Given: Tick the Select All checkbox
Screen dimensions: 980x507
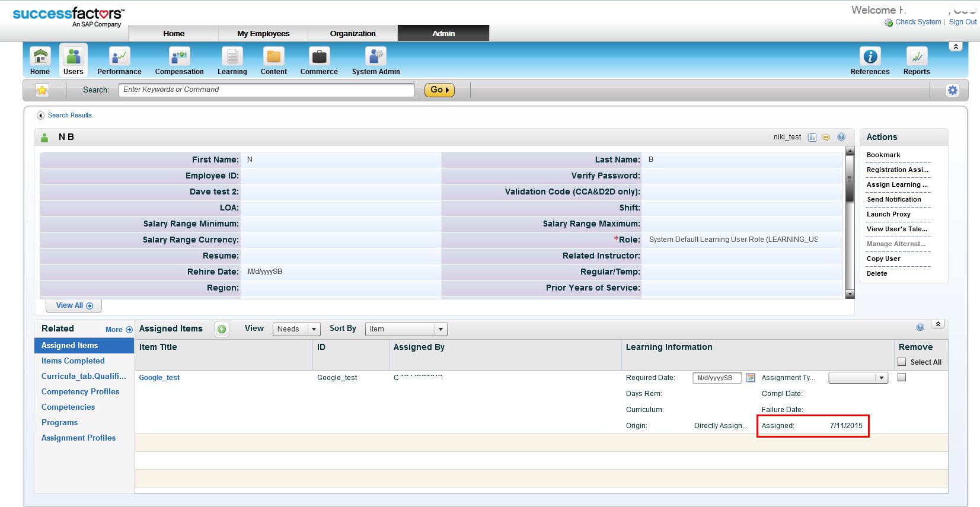Looking at the screenshot, I should click(x=902, y=362).
